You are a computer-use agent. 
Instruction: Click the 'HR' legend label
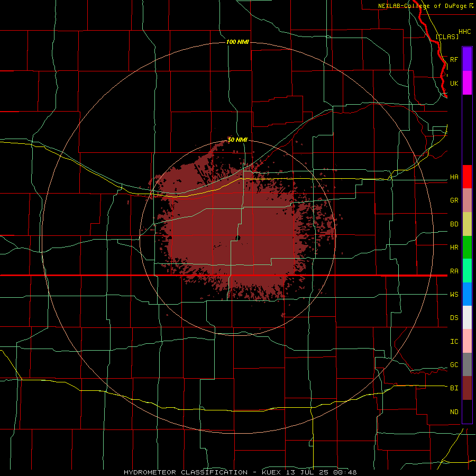[x=454, y=248]
